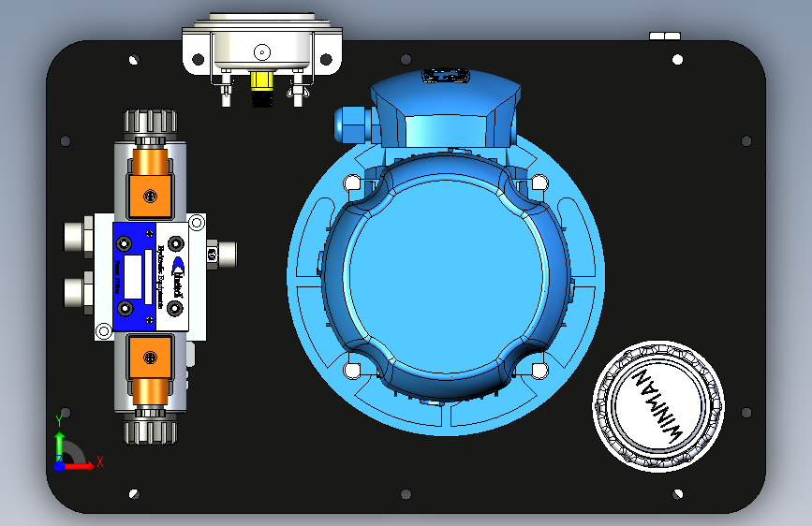Click the motor terminal box on top
This screenshot has width=812, height=526.
coord(446,109)
